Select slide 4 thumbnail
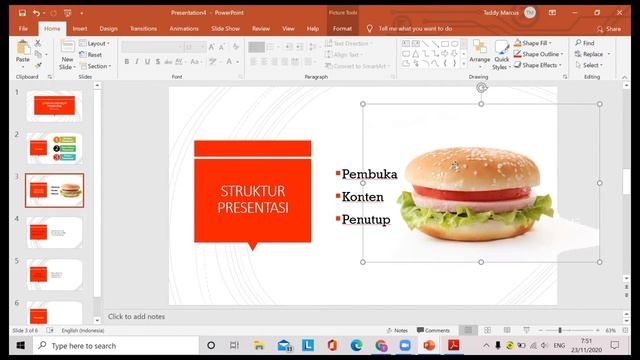Viewport: 640px width, 360px height. [x=54, y=233]
